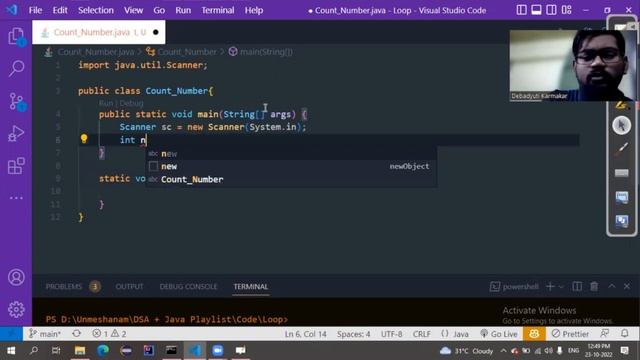Close the terminal panel
This screenshot has height=360, width=640.
627,287
